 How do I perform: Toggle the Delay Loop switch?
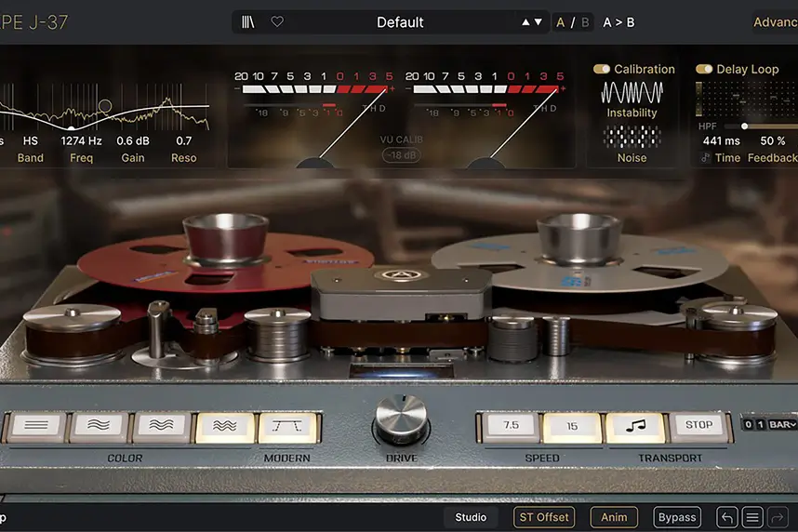click(x=704, y=69)
